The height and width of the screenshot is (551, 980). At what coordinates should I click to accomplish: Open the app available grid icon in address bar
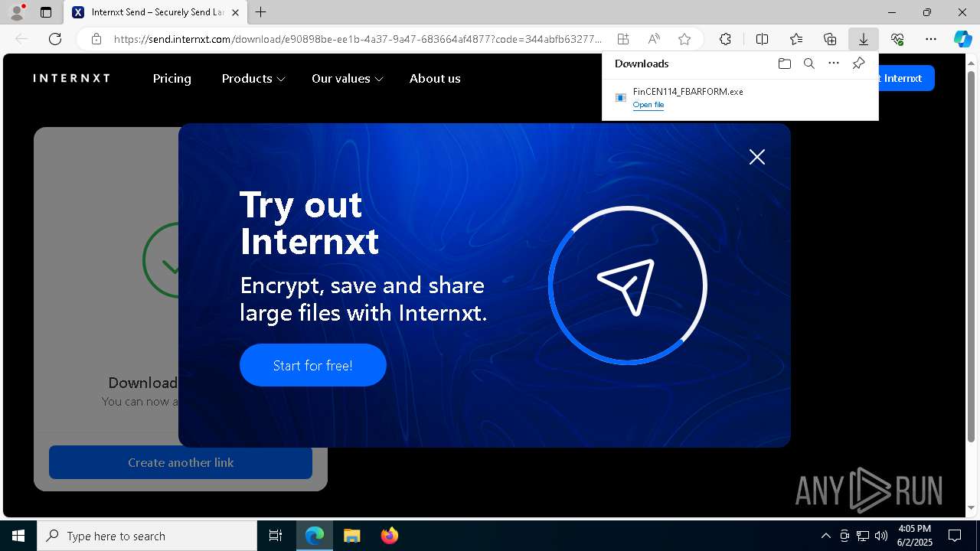(x=623, y=39)
